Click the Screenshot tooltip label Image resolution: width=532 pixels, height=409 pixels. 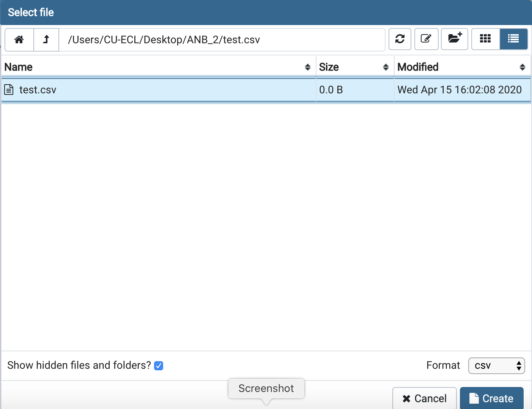point(266,389)
